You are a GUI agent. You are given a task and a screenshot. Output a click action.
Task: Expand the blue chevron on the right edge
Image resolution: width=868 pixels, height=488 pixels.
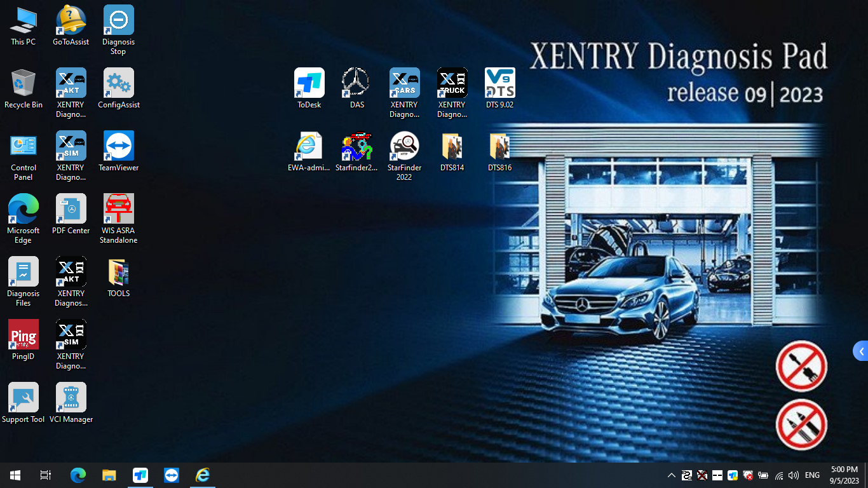point(860,350)
